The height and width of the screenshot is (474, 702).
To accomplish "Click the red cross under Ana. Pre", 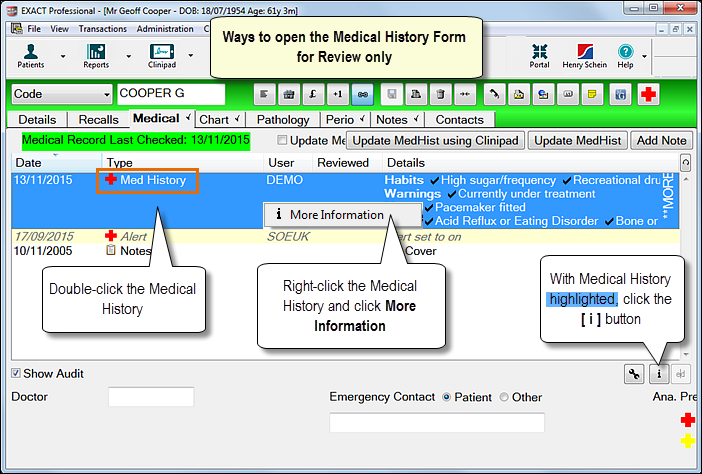I will (687, 420).
